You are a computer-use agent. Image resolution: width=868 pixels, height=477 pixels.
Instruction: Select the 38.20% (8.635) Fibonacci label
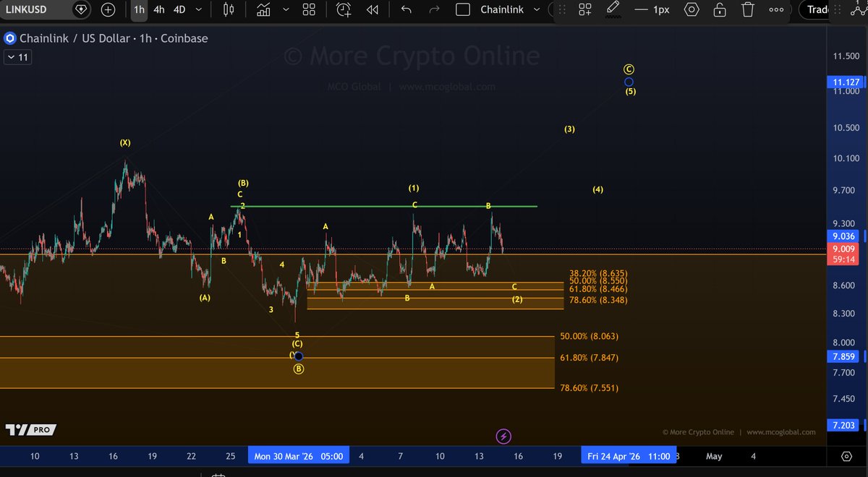pyautogui.click(x=598, y=274)
